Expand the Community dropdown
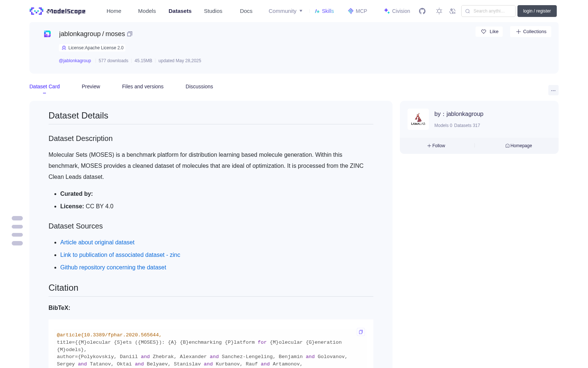 click(286, 11)
